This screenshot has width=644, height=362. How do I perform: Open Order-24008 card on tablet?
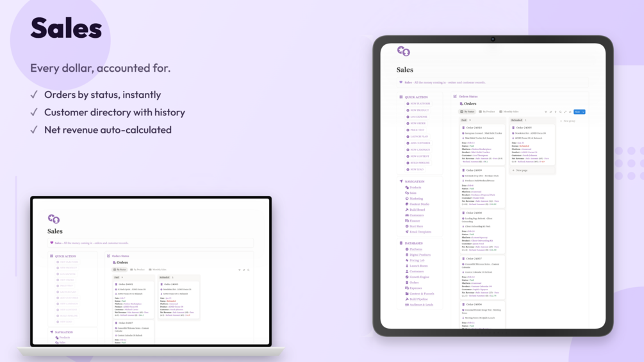(x=482, y=231)
